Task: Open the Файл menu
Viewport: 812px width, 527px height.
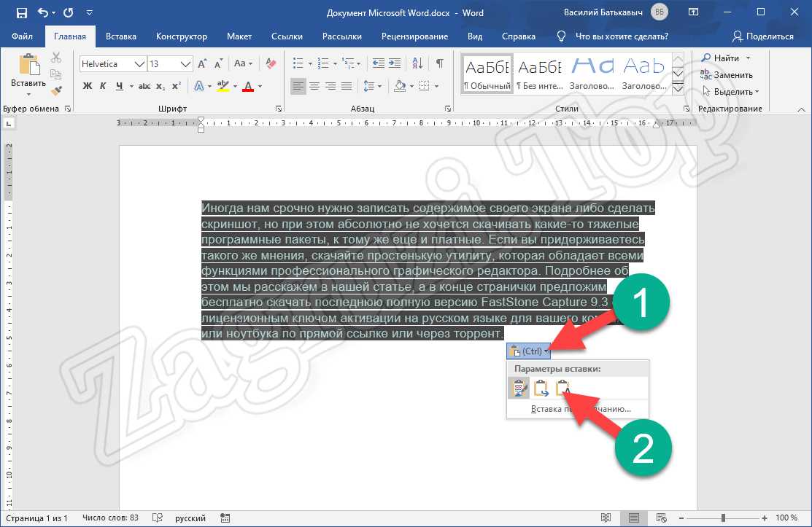Action: 23,36
